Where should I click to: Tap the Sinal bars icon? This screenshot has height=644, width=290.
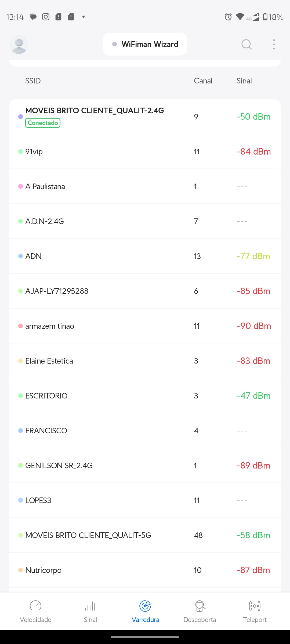click(x=90, y=606)
